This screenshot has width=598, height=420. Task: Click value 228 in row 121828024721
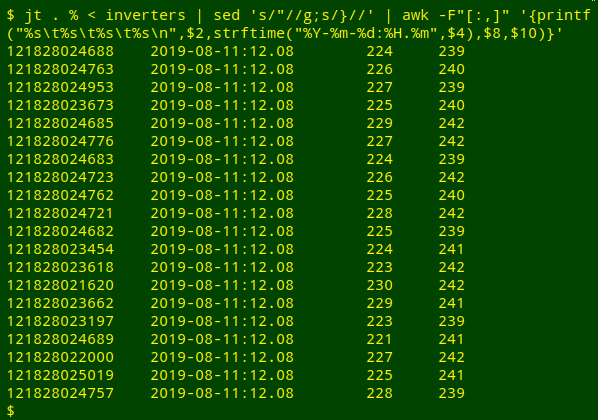tap(379, 213)
